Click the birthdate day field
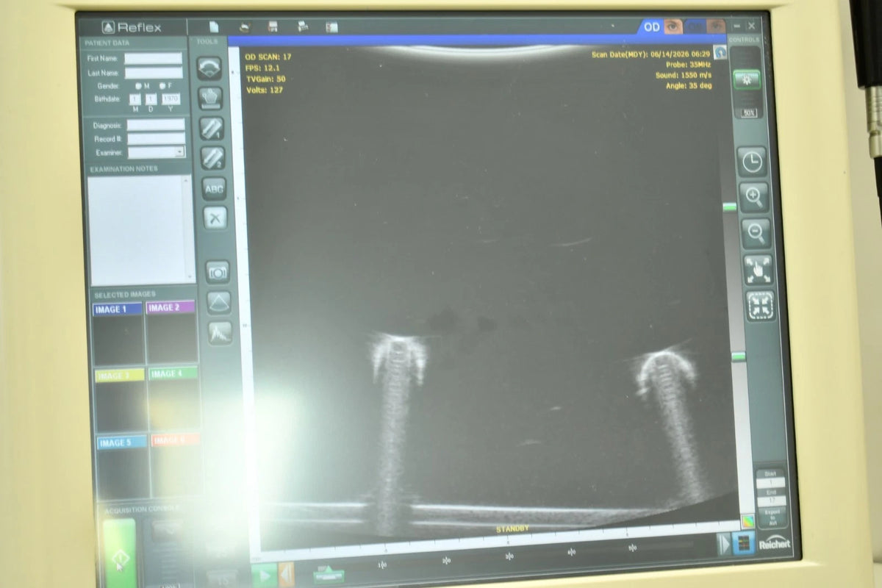 [151, 99]
